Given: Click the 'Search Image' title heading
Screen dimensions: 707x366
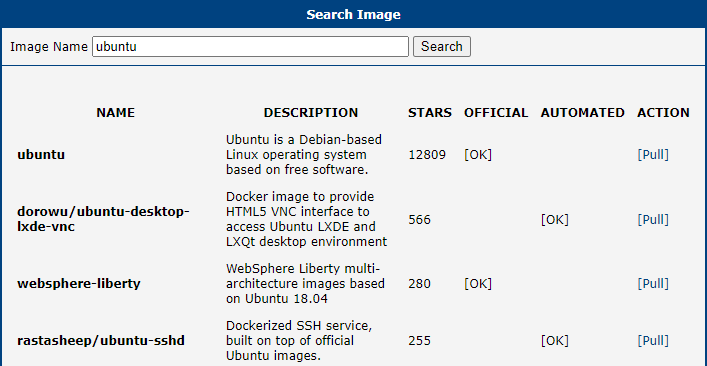Looking at the screenshot, I should [x=354, y=14].
